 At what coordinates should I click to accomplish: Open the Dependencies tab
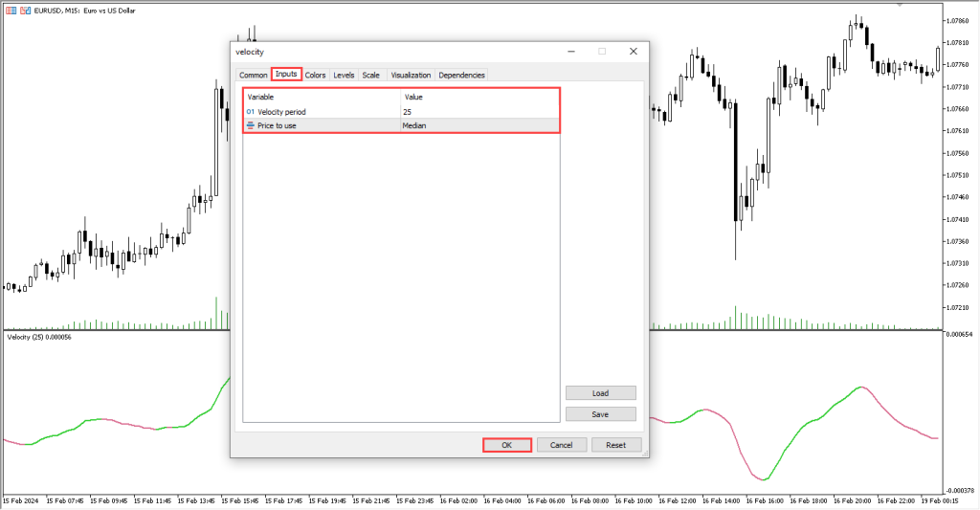click(x=461, y=75)
